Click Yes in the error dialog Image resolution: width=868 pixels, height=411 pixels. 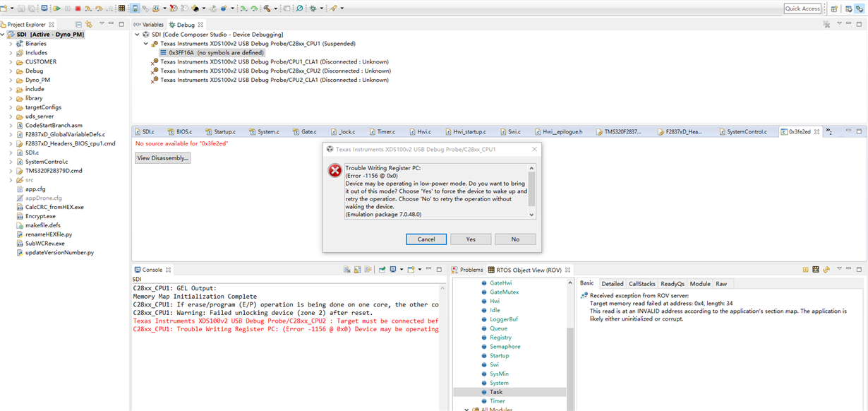tap(471, 239)
